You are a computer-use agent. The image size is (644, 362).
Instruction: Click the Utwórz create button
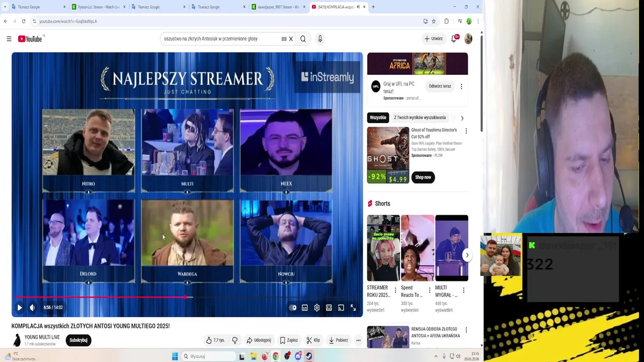pos(434,39)
